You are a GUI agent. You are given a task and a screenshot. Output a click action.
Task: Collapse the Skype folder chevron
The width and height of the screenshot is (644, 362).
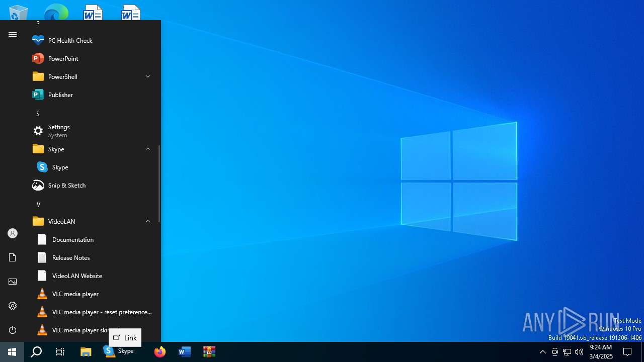(148, 149)
